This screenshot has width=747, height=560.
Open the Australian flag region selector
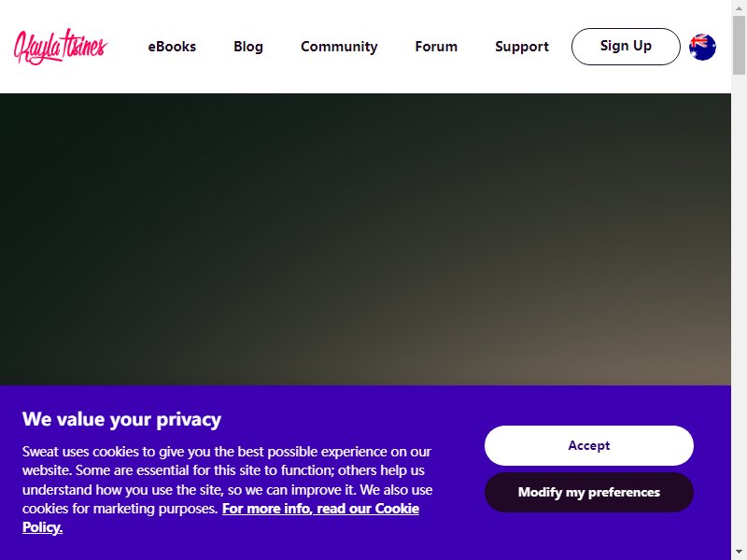(702, 47)
